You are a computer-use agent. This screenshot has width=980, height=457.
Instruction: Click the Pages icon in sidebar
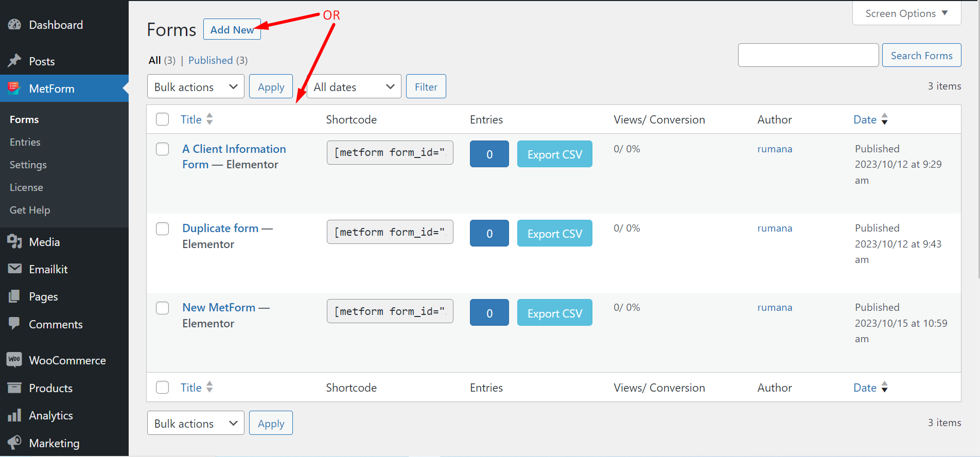coord(14,296)
